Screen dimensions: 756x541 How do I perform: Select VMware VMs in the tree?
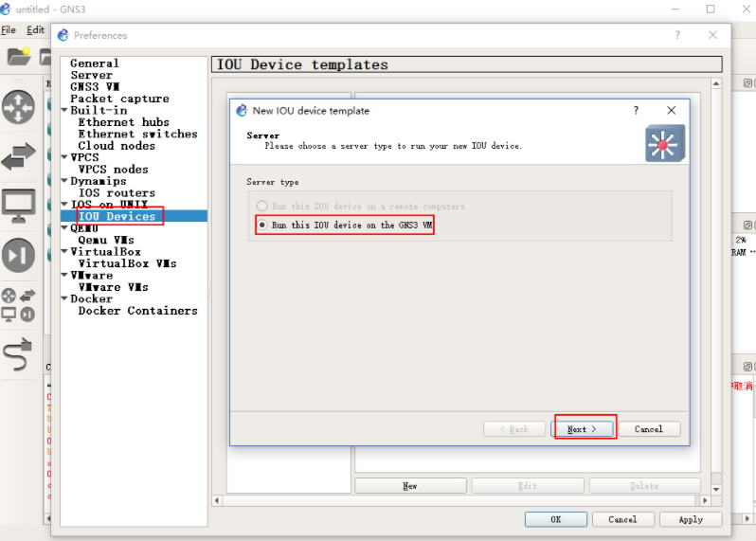(114, 287)
